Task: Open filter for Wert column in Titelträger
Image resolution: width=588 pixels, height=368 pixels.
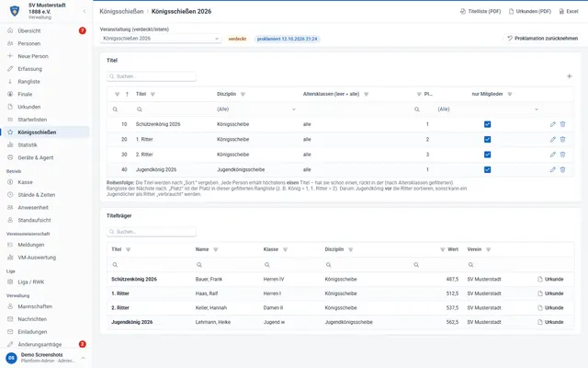Action: tap(443, 249)
